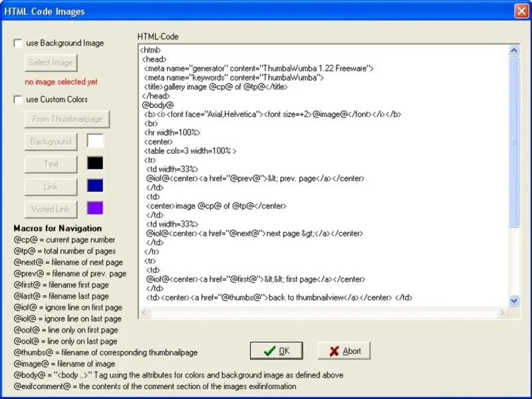
Task: Click the horizontal scroll right arrow
Action: pos(501,313)
